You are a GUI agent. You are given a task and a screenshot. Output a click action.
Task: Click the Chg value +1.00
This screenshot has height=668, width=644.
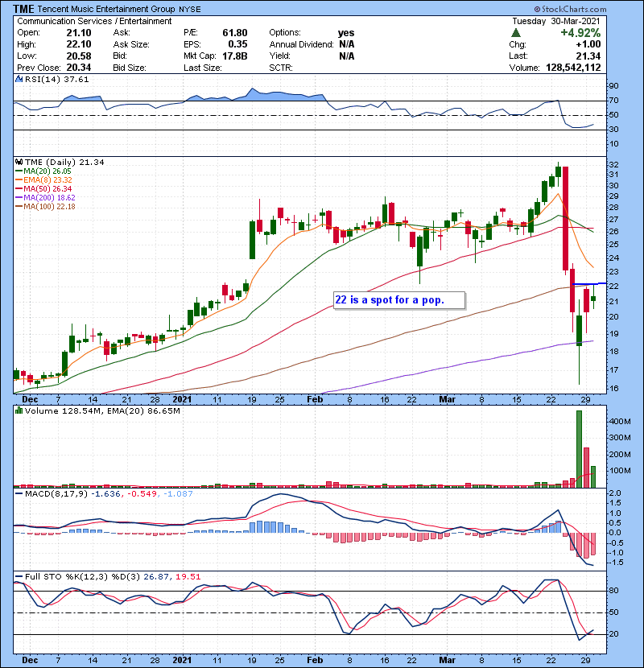tap(588, 44)
